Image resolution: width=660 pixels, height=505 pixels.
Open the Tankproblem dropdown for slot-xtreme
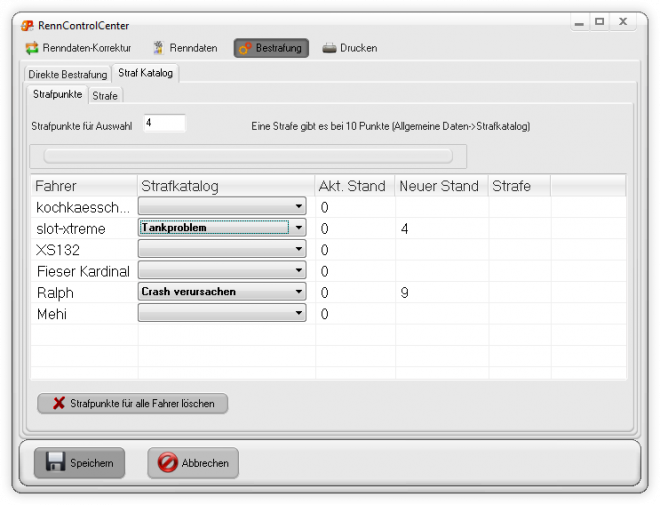click(x=299, y=228)
